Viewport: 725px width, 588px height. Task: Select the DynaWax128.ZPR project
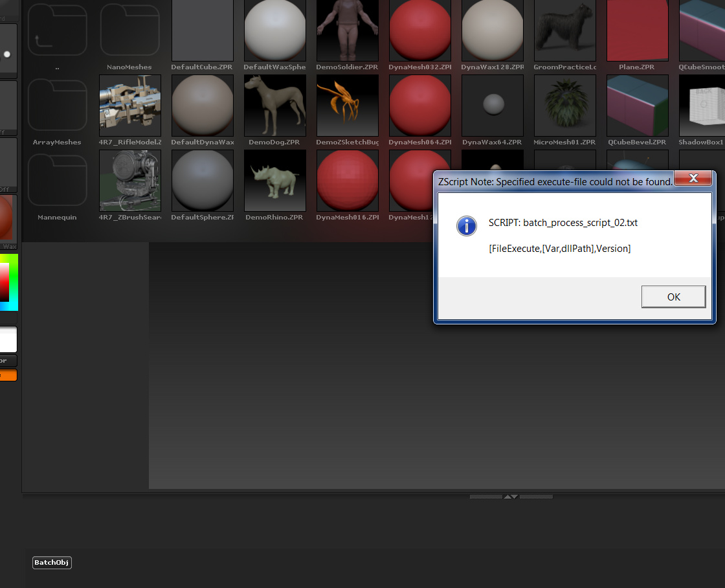493,30
